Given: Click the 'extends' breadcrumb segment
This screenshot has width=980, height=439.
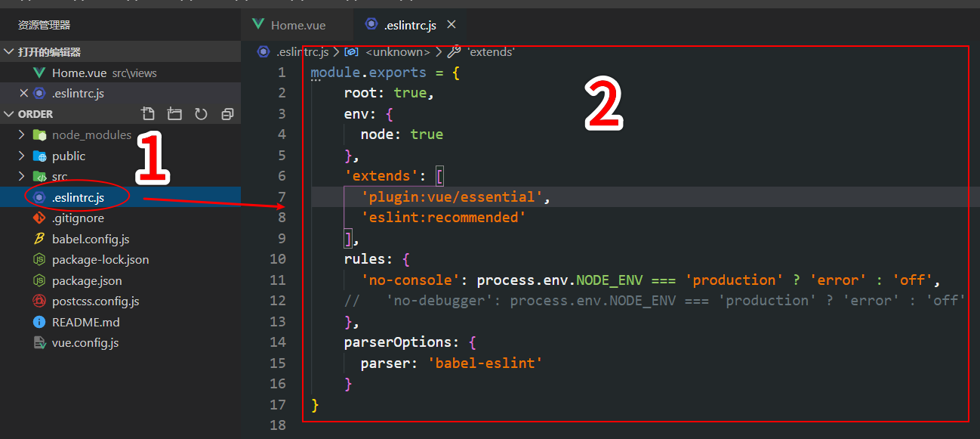Looking at the screenshot, I should (x=491, y=52).
